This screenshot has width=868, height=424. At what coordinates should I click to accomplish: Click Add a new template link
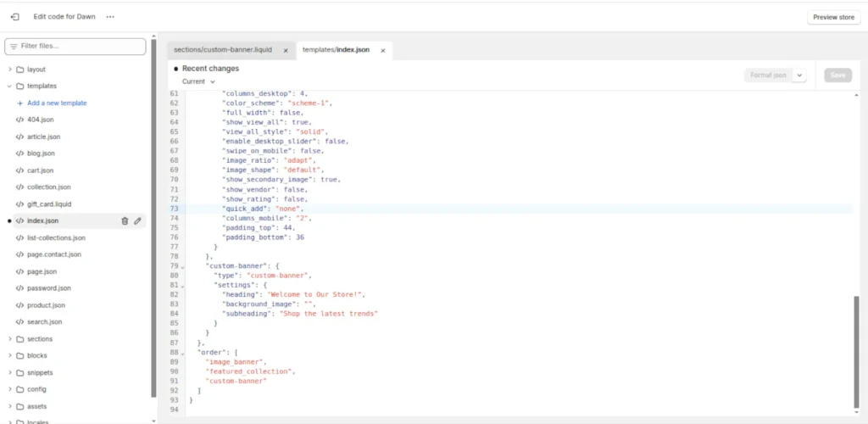pos(57,103)
